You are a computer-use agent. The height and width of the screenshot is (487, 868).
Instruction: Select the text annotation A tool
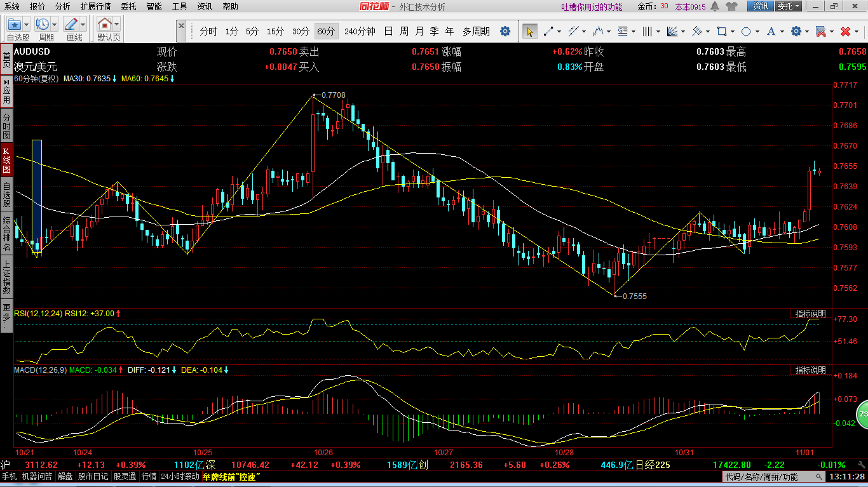click(x=771, y=31)
